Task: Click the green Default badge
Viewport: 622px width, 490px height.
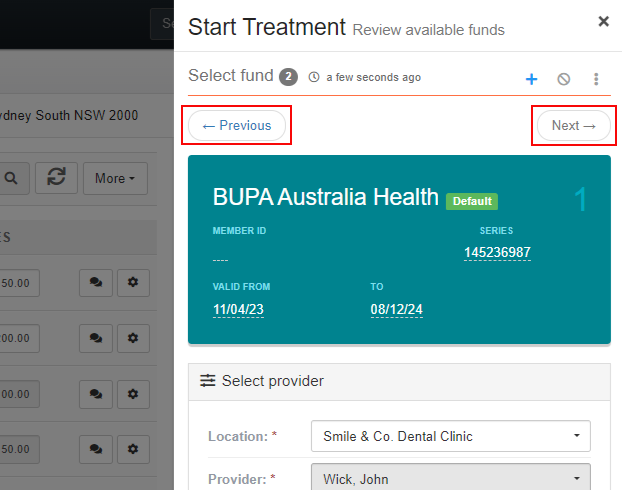Action: (x=472, y=201)
